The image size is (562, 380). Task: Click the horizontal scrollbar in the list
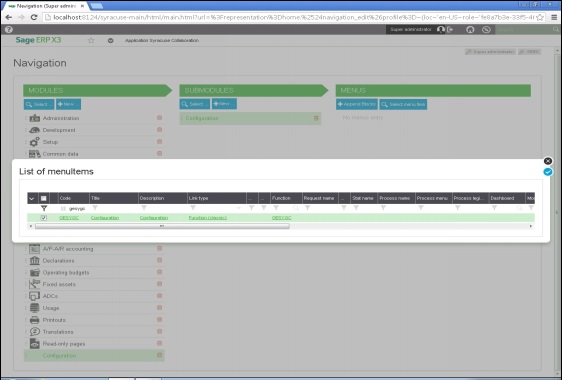[162, 226]
